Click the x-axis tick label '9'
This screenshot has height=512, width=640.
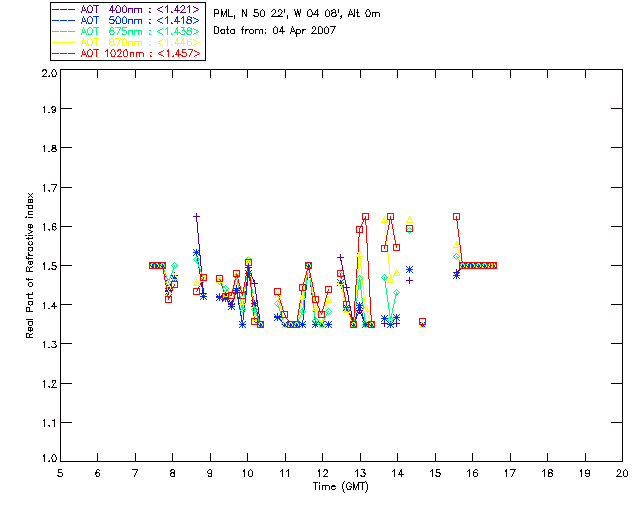[210, 473]
